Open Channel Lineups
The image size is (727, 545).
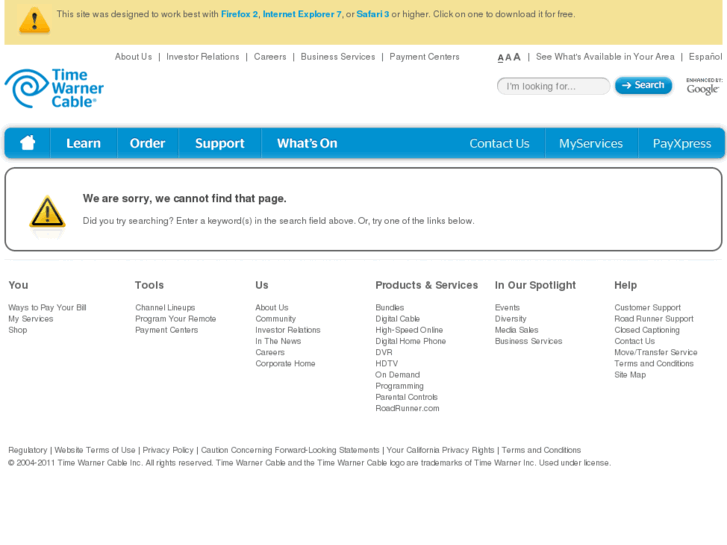165,308
